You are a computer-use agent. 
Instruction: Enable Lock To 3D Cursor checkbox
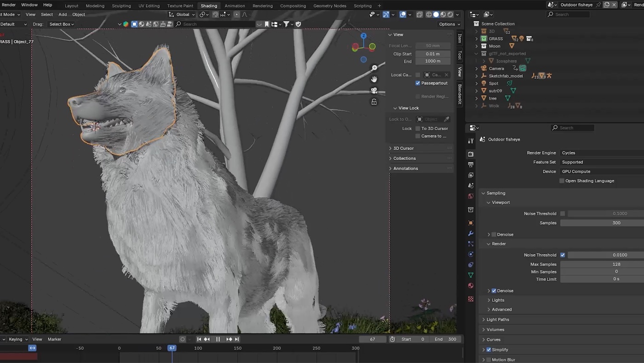point(418,129)
